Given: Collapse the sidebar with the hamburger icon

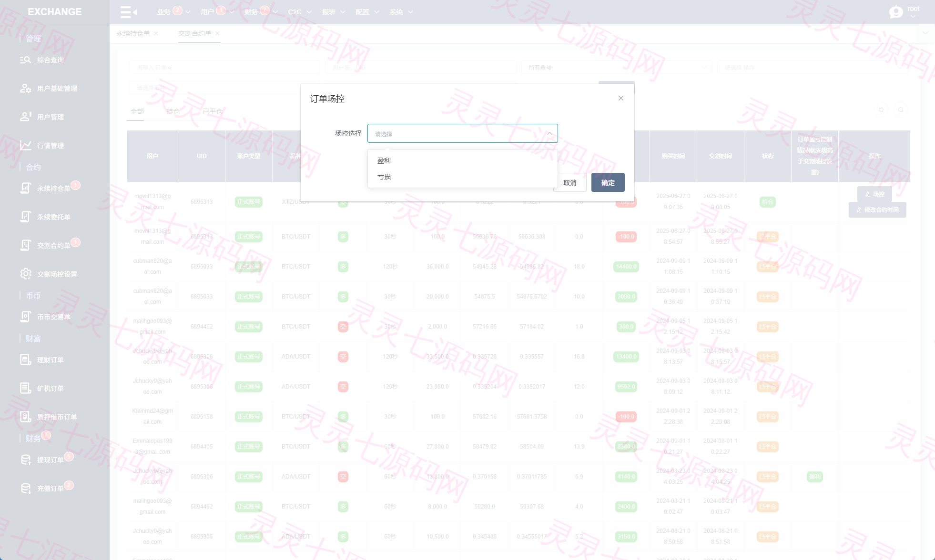Looking at the screenshot, I should [x=129, y=12].
